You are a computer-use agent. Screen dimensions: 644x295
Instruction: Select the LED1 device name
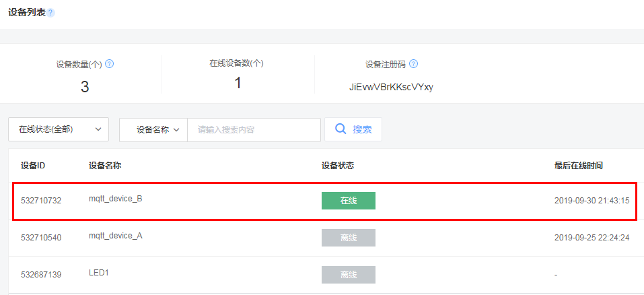pos(98,272)
